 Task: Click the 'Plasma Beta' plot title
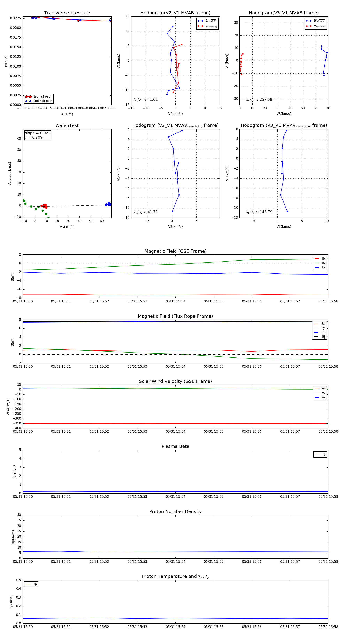tap(175, 447)
